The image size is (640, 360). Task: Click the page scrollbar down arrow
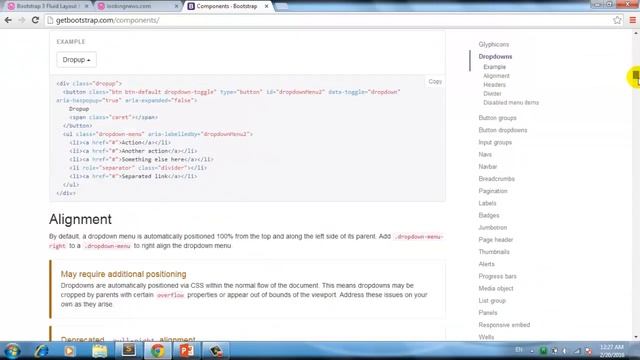pos(636,337)
